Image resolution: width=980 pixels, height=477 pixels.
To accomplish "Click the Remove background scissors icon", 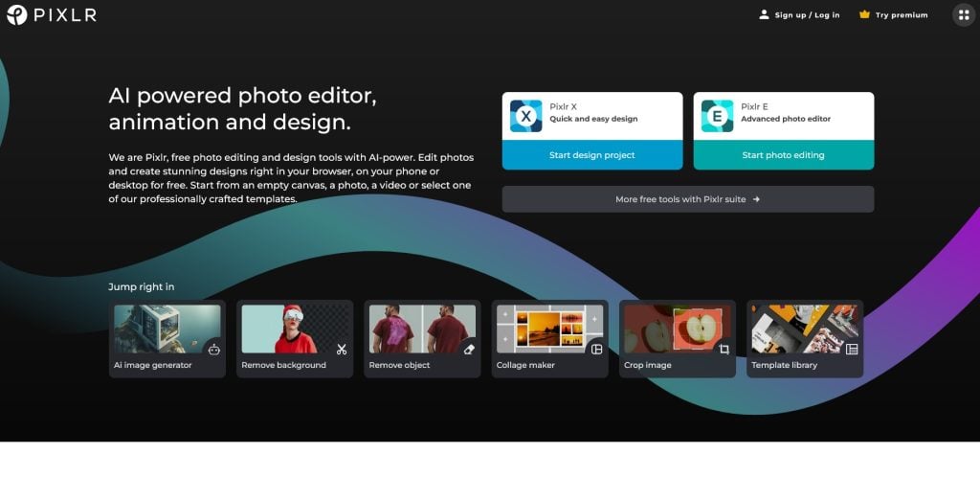I will click(x=342, y=350).
